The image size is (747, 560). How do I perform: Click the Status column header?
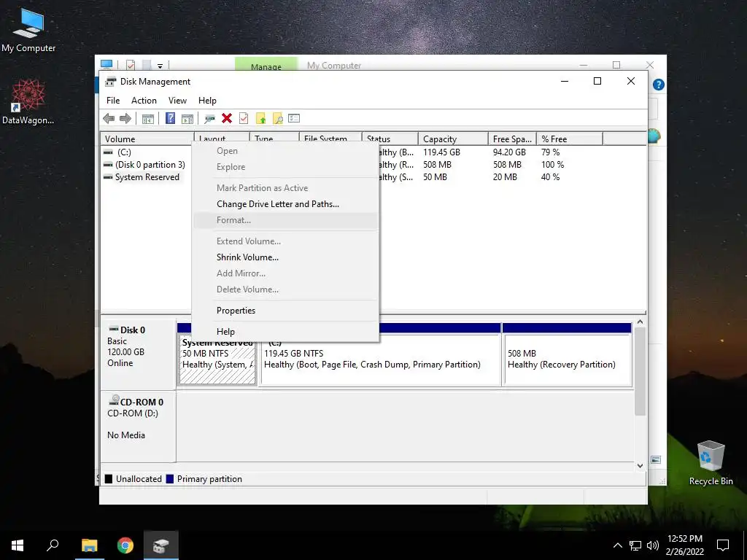[390, 139]
